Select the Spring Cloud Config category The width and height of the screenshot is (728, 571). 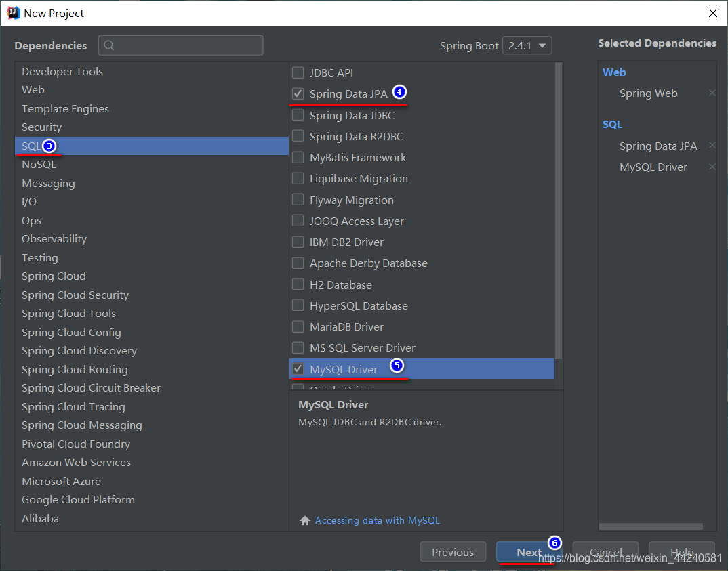coord(152,332)
